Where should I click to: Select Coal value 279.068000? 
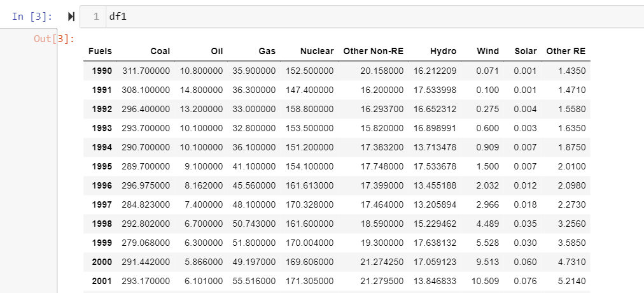pyautogui.click(x=146, y=243)
